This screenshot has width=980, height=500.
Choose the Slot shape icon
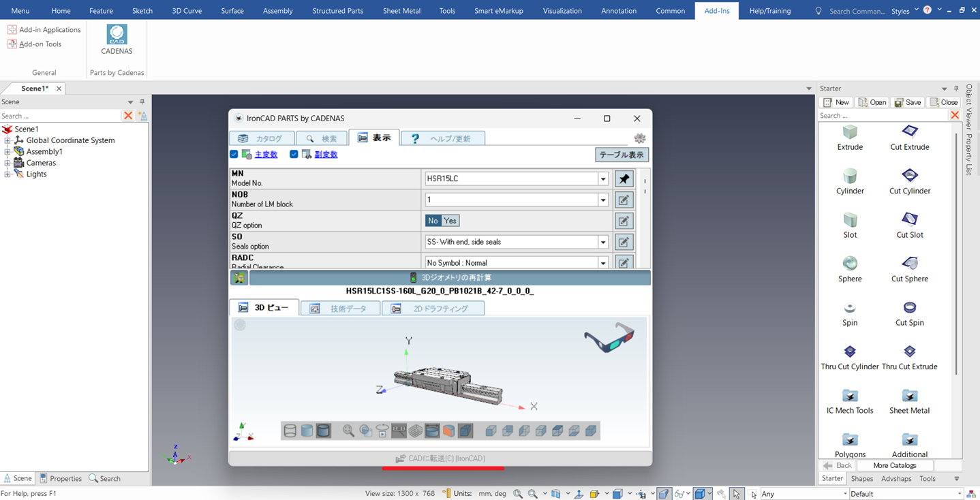coord(850,219)
